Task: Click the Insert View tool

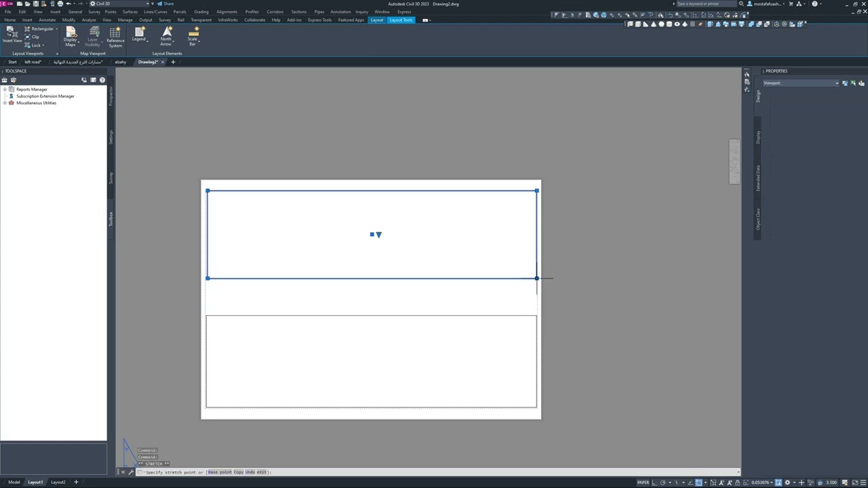Action: tap(12, 35)
